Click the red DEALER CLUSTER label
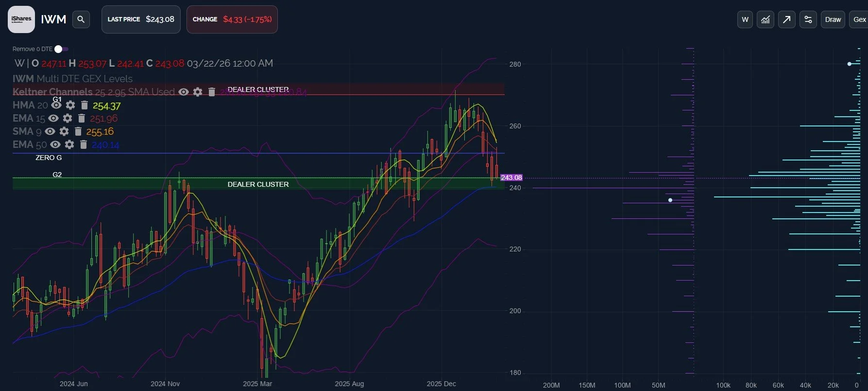The image size is (868, 391). click(258, 89)
